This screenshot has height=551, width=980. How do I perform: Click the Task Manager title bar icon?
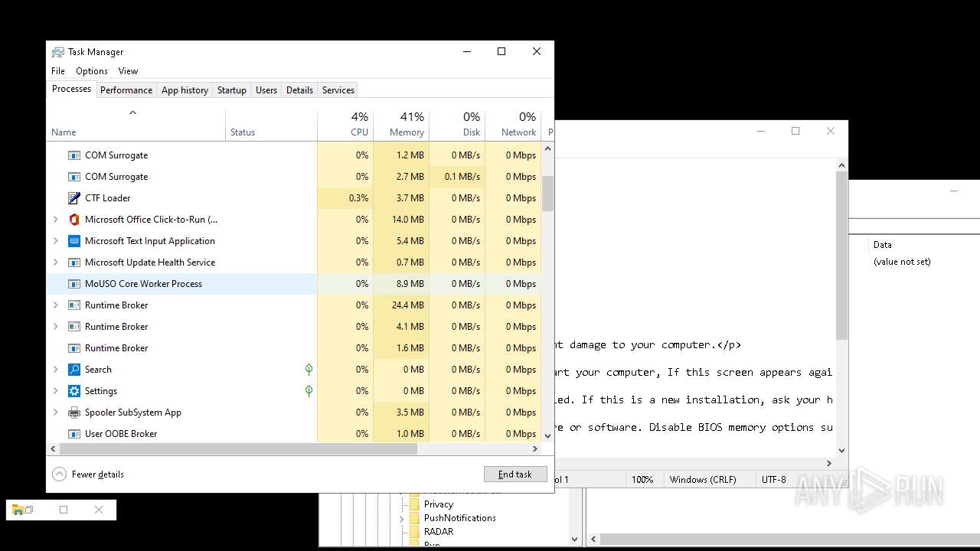pyautogui.click(x=58, y=52)
